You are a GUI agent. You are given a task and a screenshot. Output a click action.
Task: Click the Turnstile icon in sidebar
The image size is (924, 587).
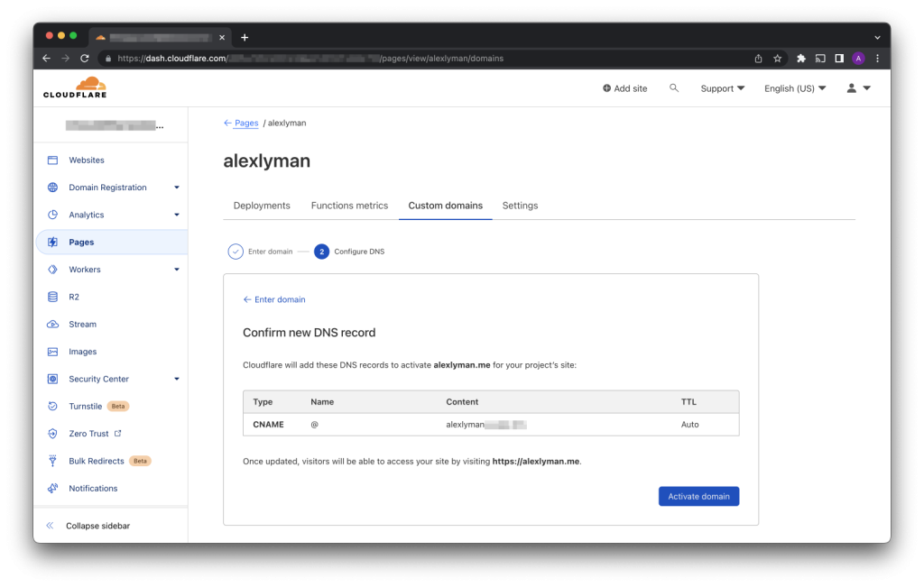tap(52, 407)
